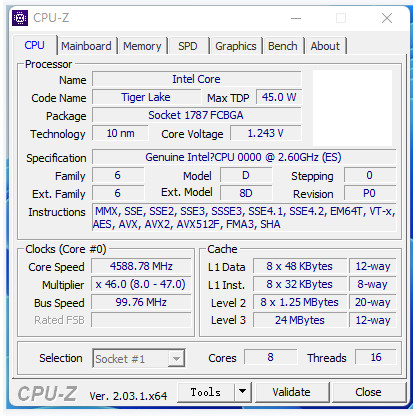Click the Core Voltage value 1.243 V
This screenshot has width=416, height=416.
(x=266, y=133)
